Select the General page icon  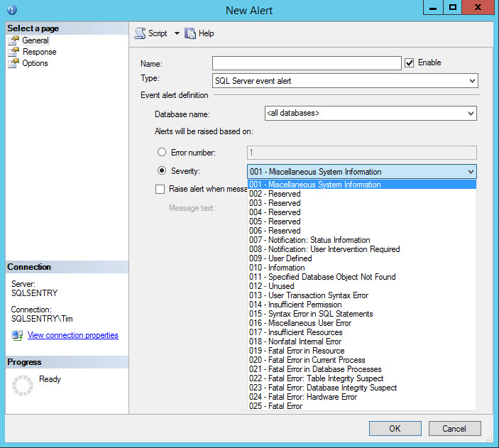(x=13, y=40)
